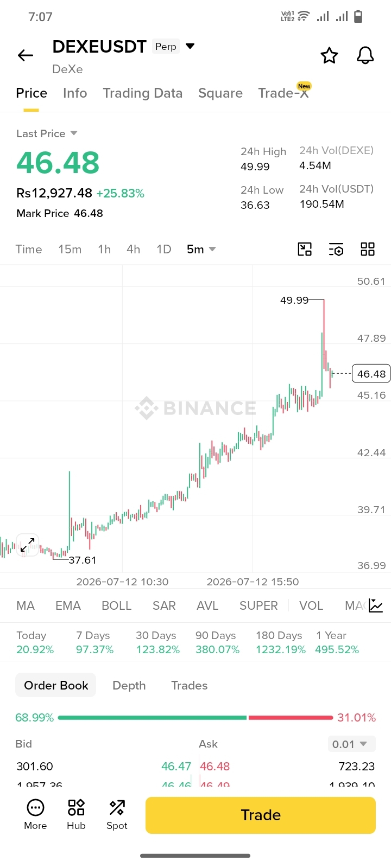Show the Depth tab
This screenshot has height=868, width=391.
tap(129, 685)
